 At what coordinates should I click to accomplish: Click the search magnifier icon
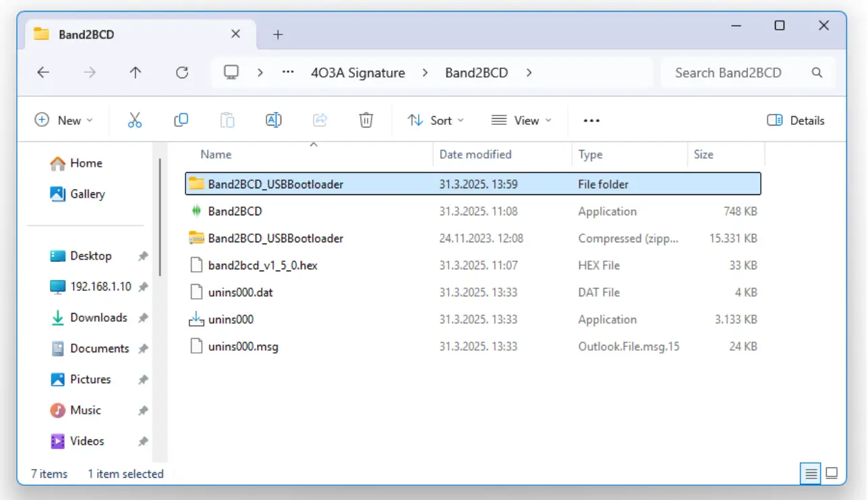pyautogui.click(x=817, y=72)
